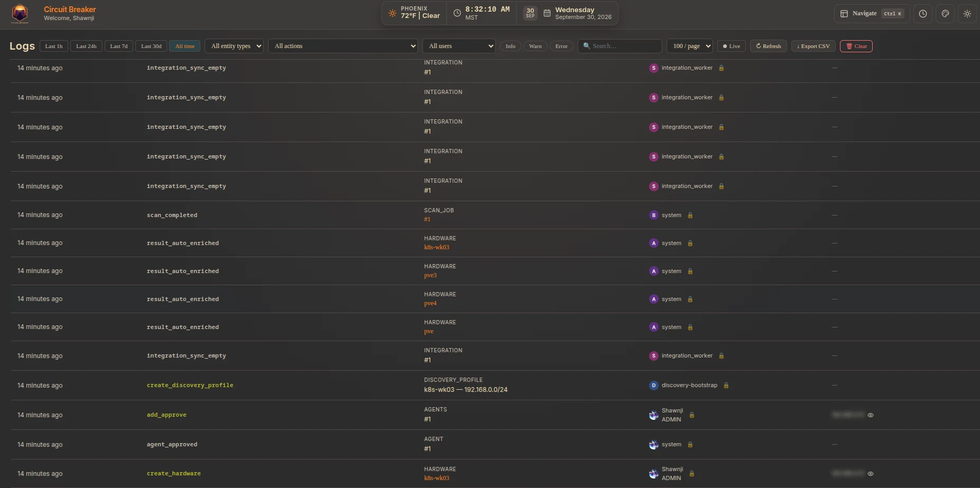This screenshot has width=980, height=488.
Task: Click the D avatar for discovery-bootstrap
Action: coord(654,385)
